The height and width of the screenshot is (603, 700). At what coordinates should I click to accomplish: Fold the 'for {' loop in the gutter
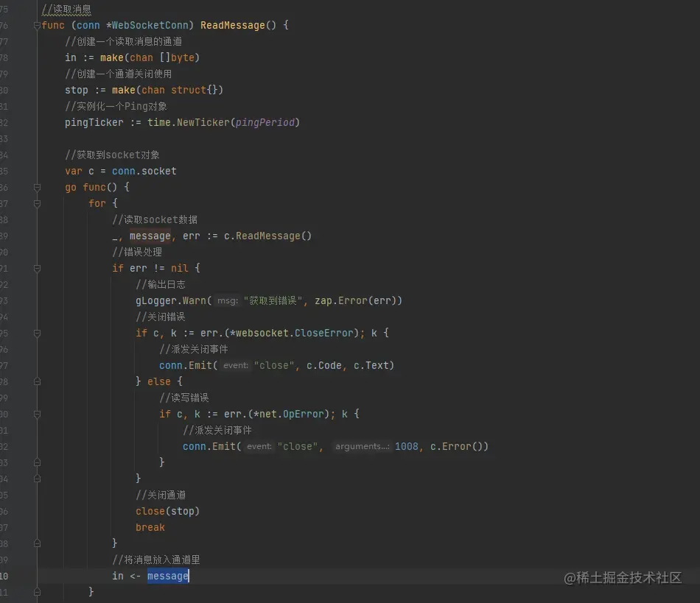pos(37,204)
